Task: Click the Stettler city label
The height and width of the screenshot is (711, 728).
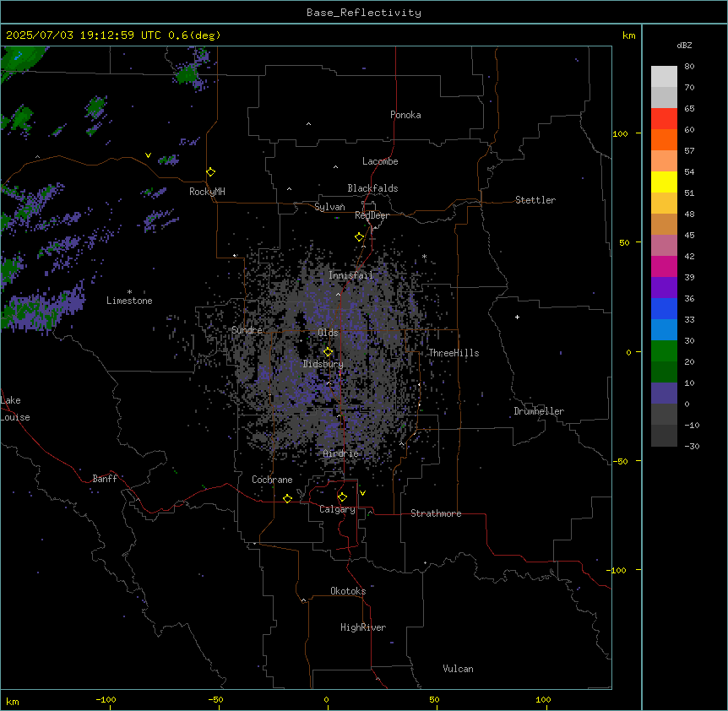Action: coord(535,200)
